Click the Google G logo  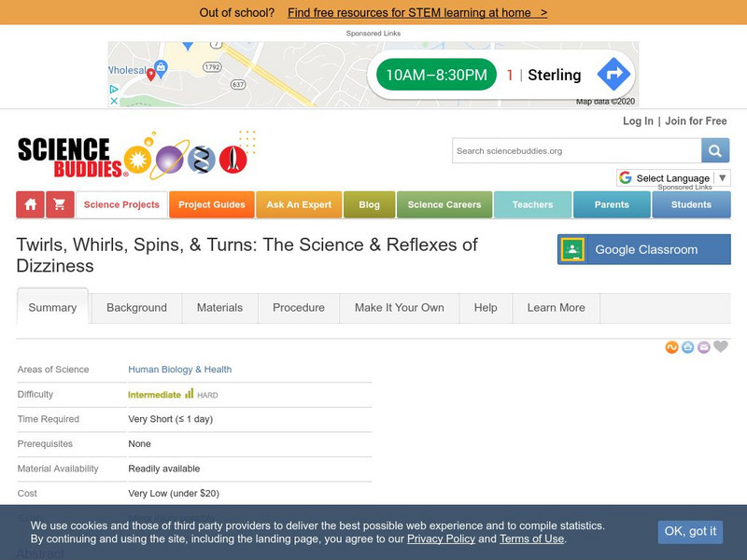pos(626,177)
